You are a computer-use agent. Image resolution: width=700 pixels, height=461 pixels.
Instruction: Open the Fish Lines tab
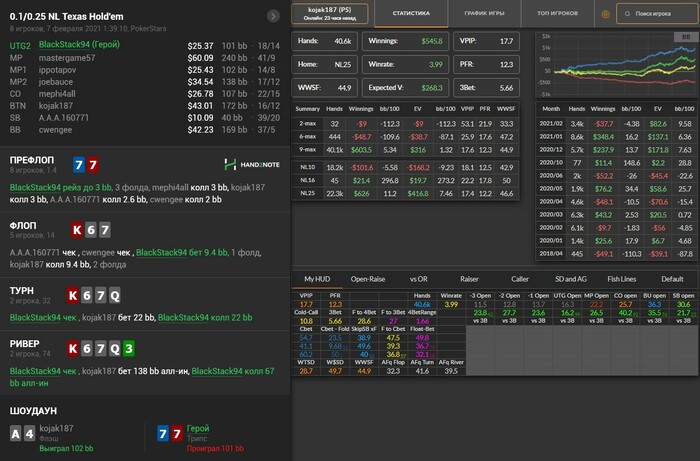(x=621, y=279)
